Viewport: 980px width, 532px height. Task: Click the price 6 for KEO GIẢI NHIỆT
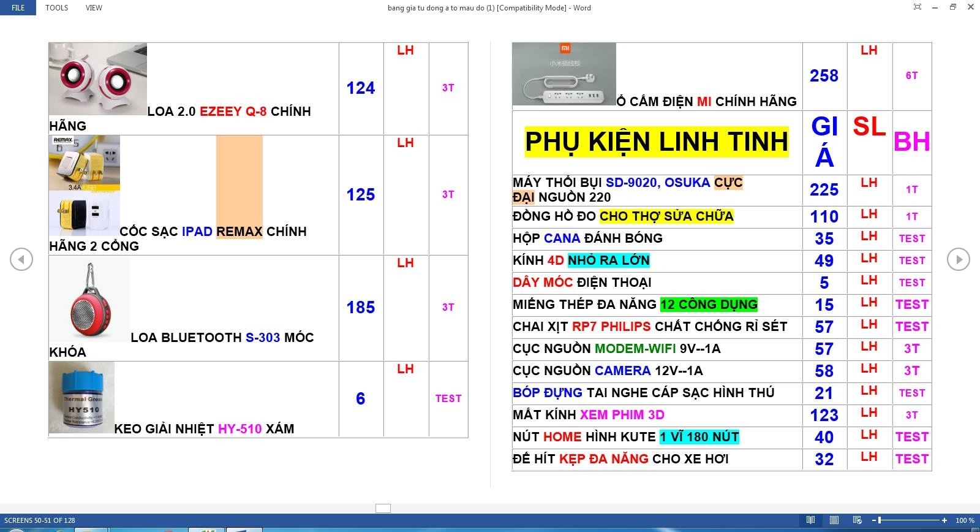pos(361,399)
